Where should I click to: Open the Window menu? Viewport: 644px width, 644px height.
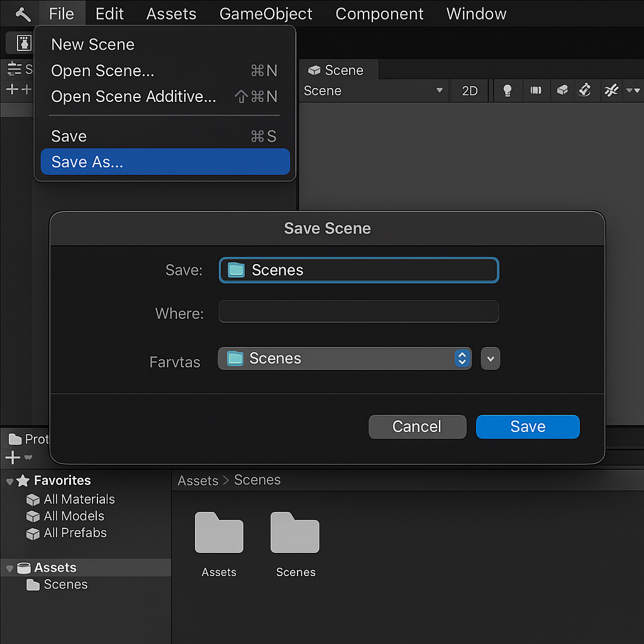[x=476, y=14]
